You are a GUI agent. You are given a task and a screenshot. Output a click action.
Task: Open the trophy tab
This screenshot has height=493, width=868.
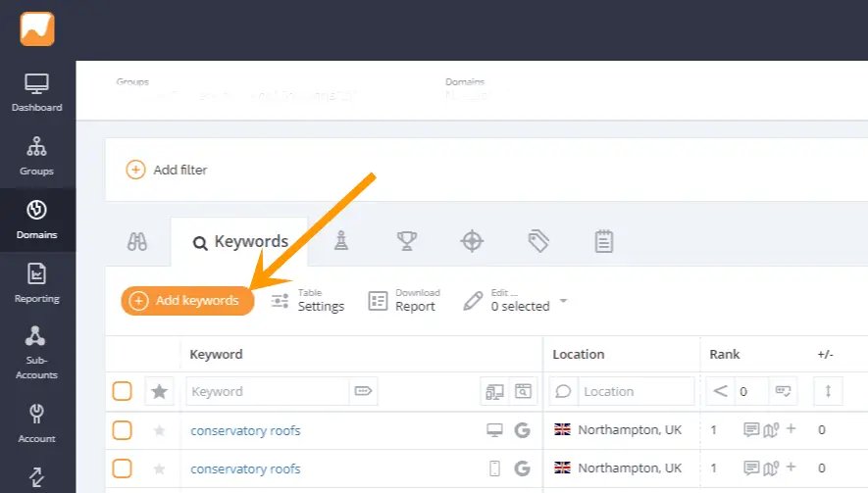point(406,241)
